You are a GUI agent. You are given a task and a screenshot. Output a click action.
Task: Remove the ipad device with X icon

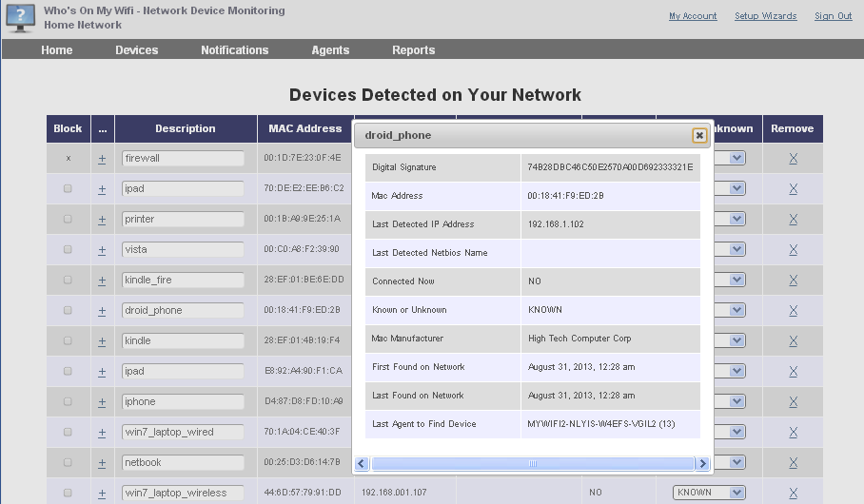[793, 189]
